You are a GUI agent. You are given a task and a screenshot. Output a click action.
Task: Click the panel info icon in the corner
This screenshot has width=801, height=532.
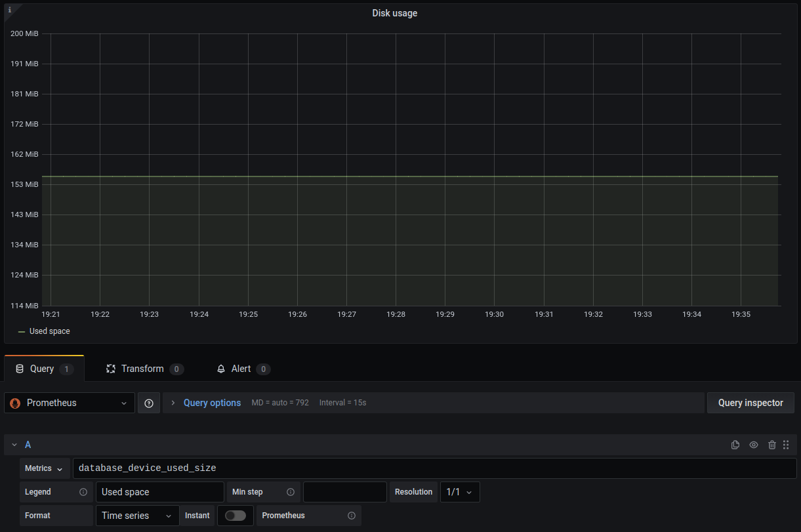point(9,10)
